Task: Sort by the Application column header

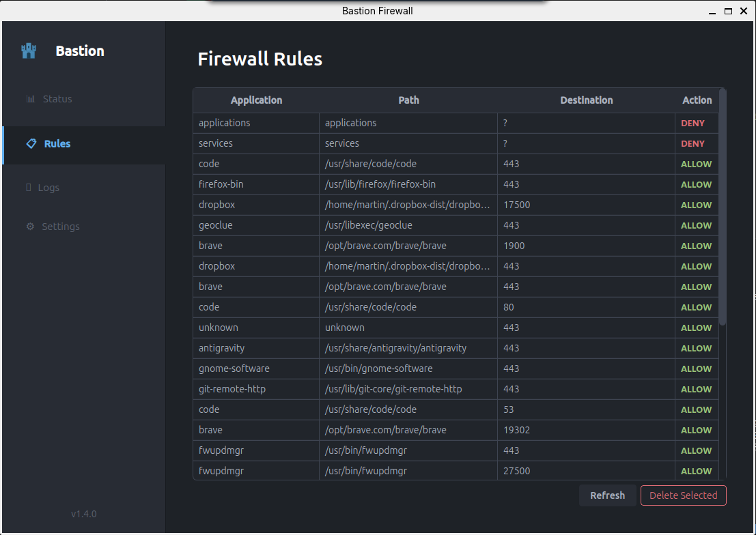Action: [256, 100]
